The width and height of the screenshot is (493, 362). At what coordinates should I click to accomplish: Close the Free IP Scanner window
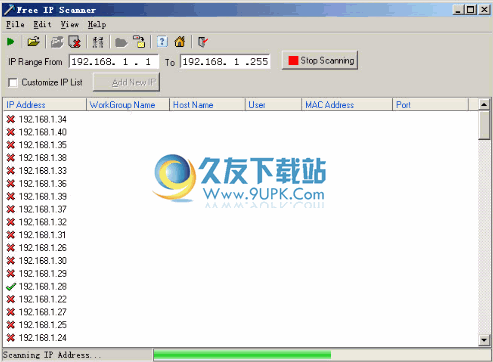[x=484, y=10]
